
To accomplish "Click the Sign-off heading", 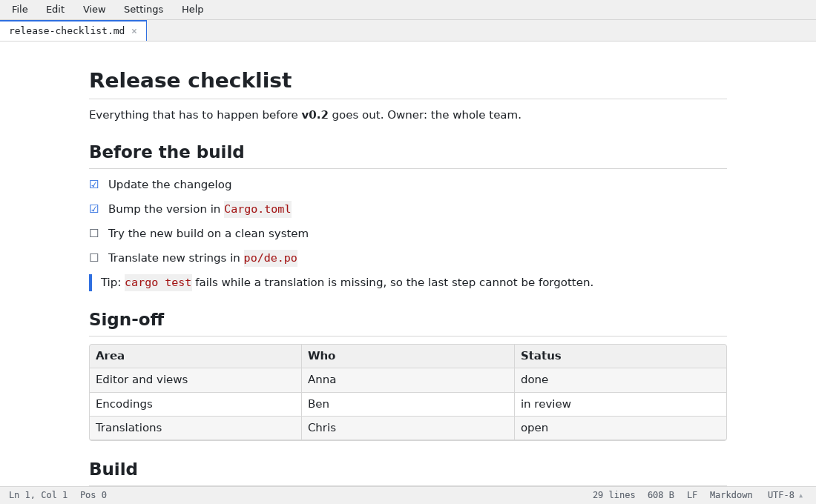I will tap(126, 319).
